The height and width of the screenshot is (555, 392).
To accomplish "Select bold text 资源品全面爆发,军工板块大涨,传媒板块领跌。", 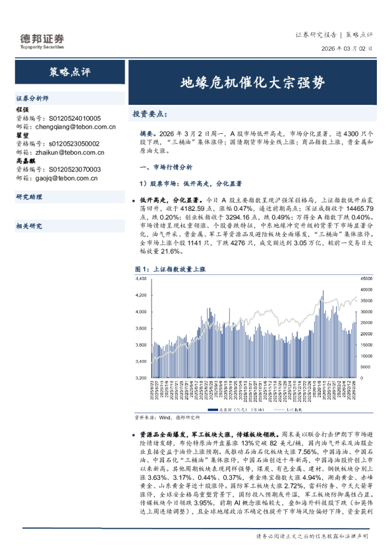I will point(210,434).
